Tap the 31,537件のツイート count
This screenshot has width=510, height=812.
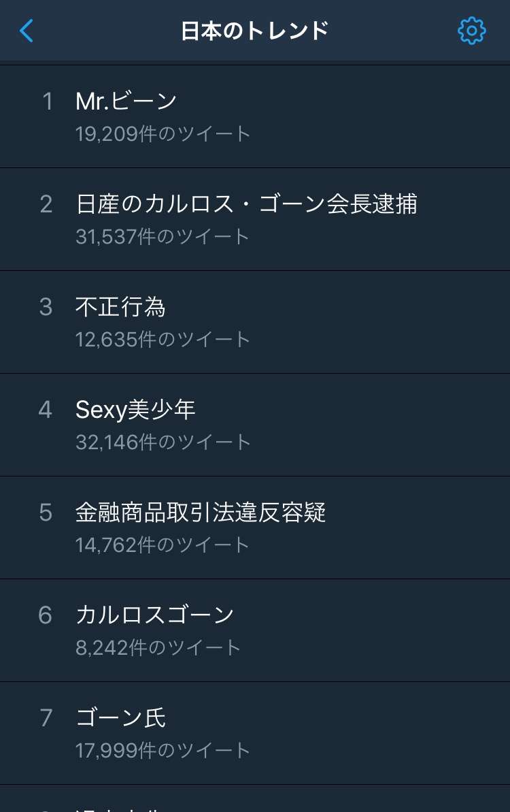tap(163, 237)
